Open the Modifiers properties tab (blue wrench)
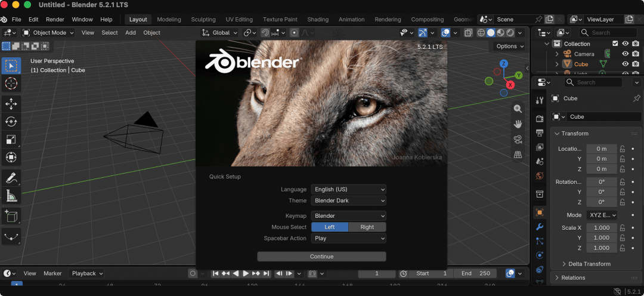 pos(540,227)
